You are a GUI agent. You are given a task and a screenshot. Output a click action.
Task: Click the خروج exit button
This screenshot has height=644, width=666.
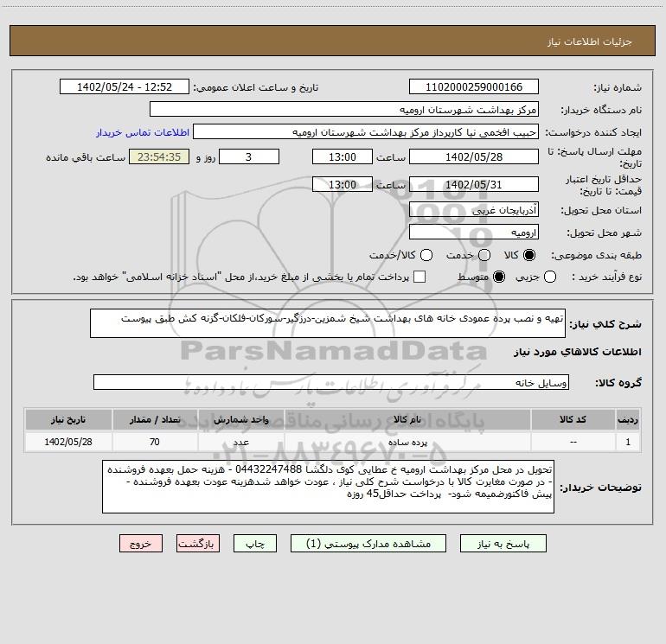[141, 544]
